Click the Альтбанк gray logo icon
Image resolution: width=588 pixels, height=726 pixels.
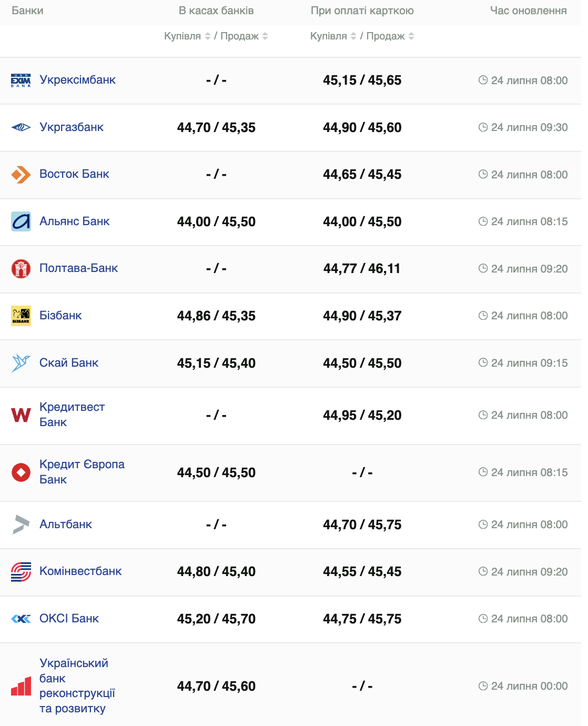pyautogui.click(x=21, y=525)
